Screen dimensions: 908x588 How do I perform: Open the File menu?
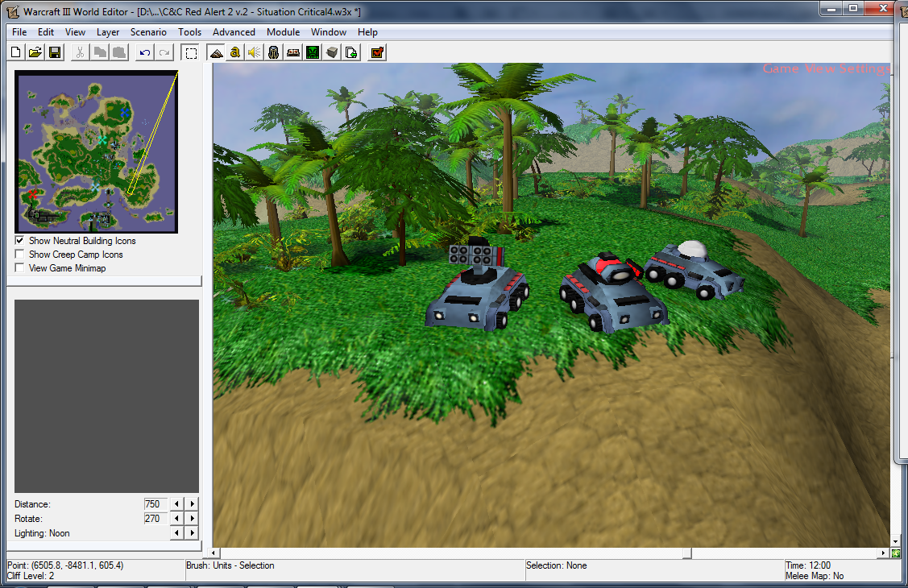click(x=19, y=32)
